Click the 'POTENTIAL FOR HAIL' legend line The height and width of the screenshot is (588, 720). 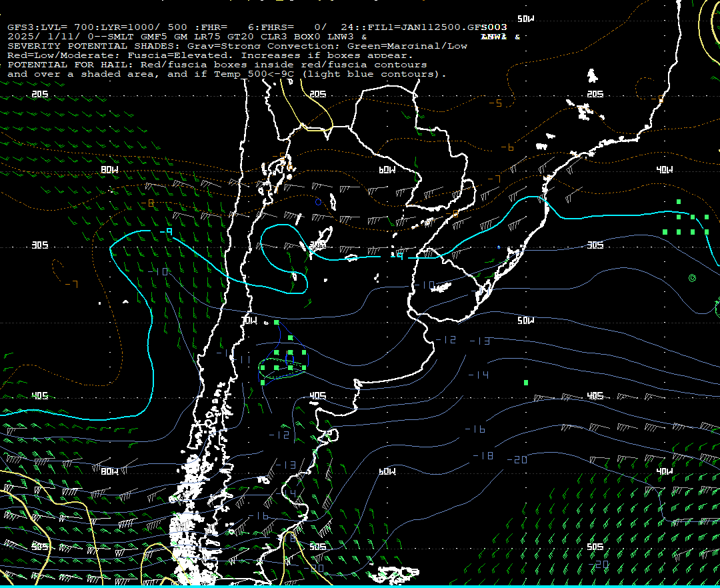tap(217, 65)
